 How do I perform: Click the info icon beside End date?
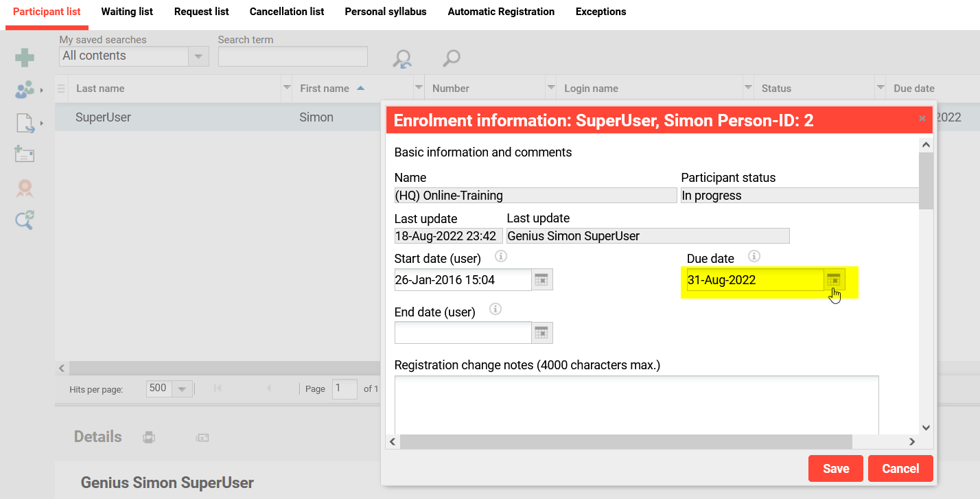coord(495,310)
